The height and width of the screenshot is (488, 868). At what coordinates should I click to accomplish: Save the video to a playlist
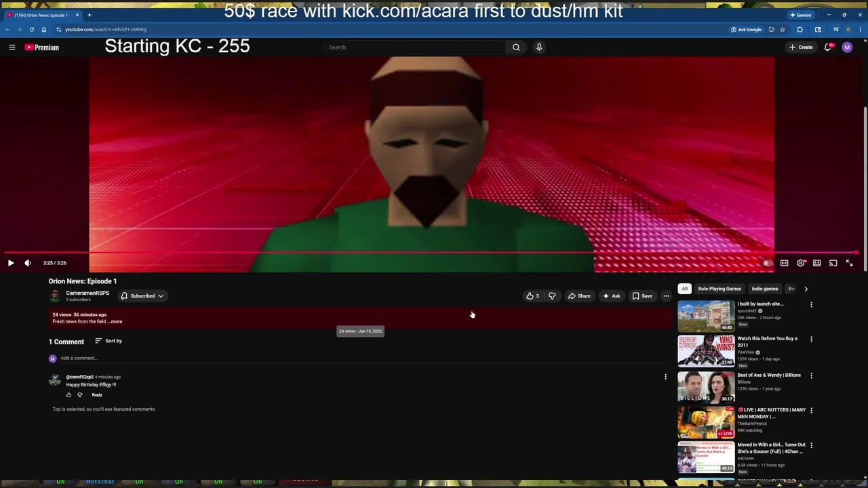coord(642,296)
